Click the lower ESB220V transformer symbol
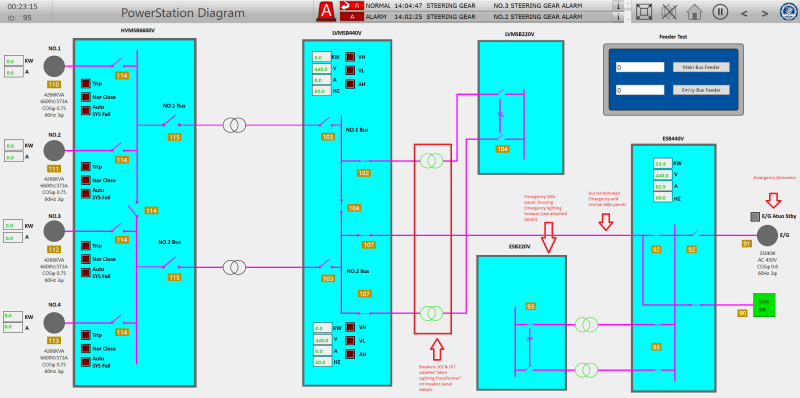Viewport: 800px width, 398px height. 586,369
